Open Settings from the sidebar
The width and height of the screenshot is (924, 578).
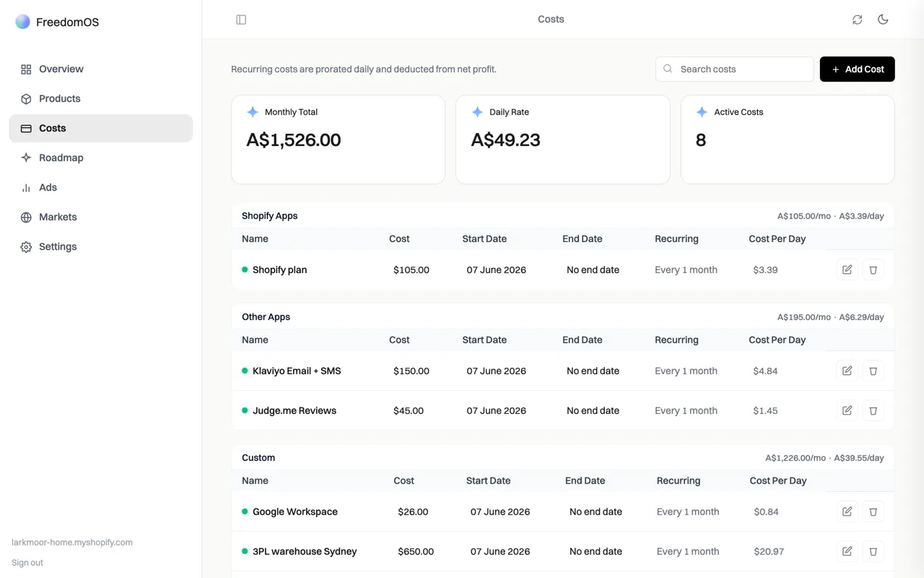[x=101, y=247]
